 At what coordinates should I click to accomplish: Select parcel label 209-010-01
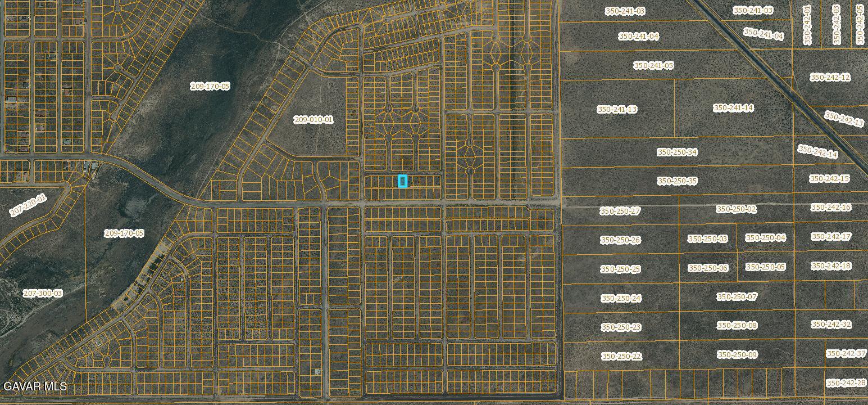pyautogui.click(x=313, y=120)
